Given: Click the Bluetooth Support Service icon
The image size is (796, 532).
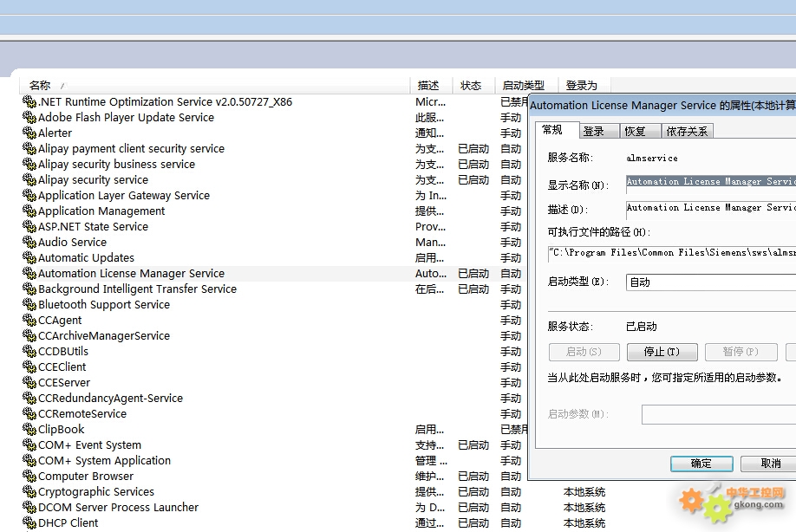Looking at the screenshot, I should [29, 304].
